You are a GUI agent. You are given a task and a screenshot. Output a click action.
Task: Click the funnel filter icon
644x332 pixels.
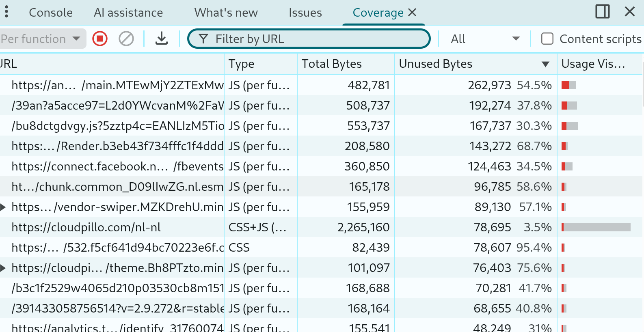point(203,39)
